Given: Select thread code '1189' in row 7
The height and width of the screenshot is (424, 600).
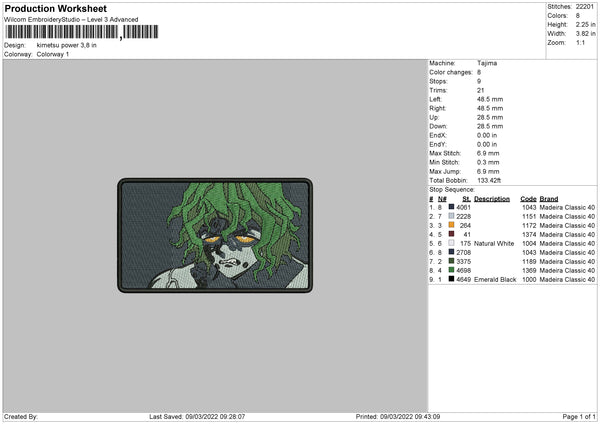Looking at the screenshot, I should pyautogui.click(x=529, y=261).
